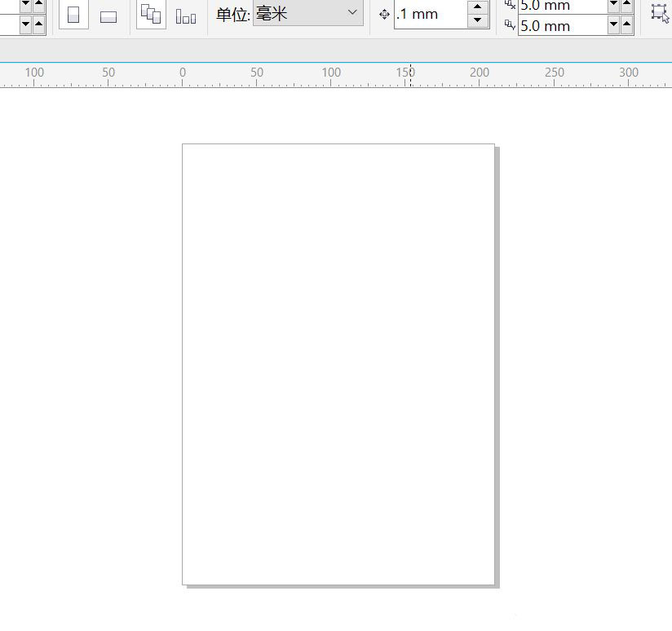Click the nudge distance input field
The image size is (672, 631).
click(430, 15)
